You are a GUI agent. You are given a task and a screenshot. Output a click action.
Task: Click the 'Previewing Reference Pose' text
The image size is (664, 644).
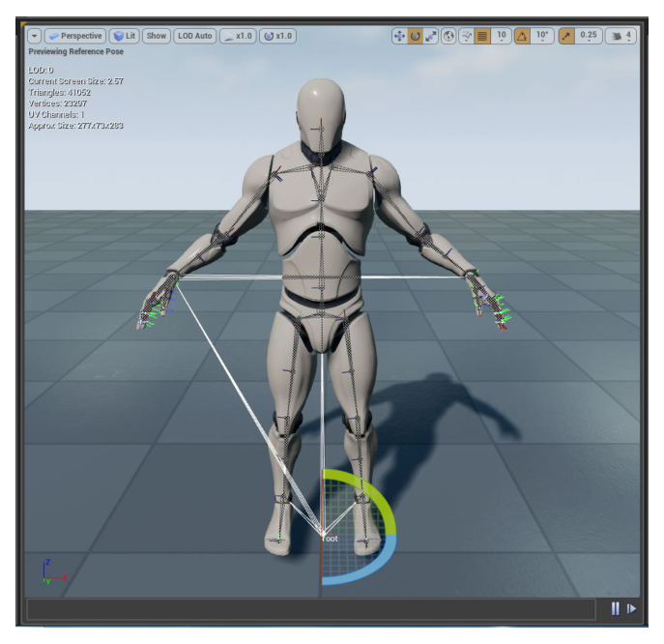(75, 51)
